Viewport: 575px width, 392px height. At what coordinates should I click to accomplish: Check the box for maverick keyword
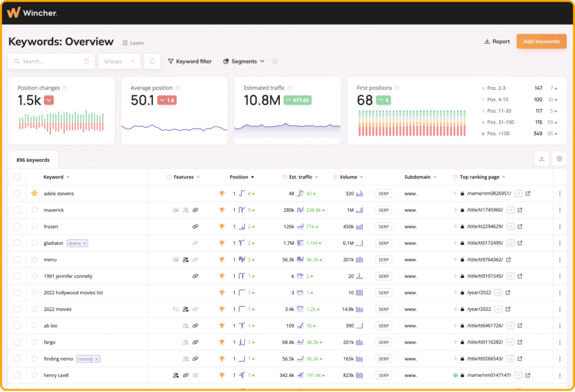pyautogui.click(x=17, y=210)
